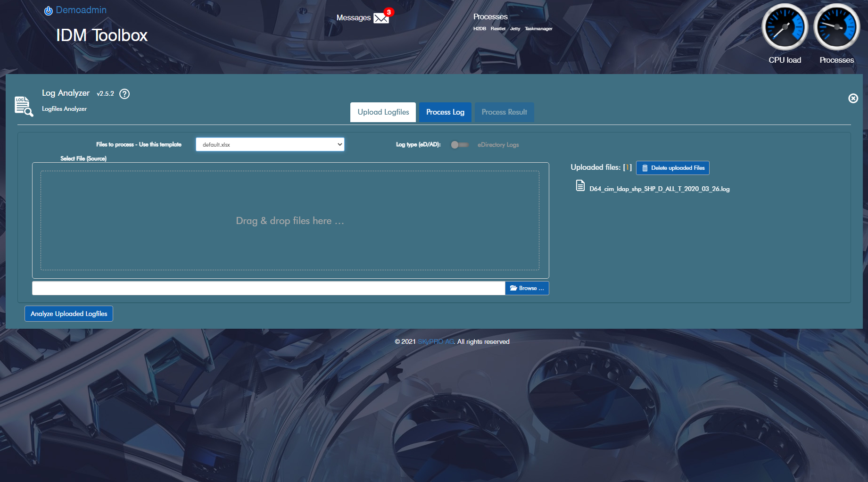Click the v2.5.2 version text
This screenshot has width=868, height=482.
pos(105,94)
